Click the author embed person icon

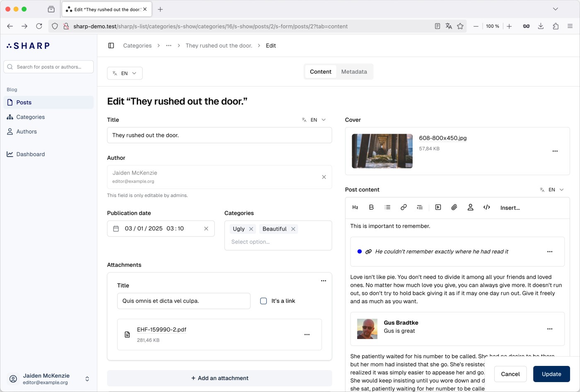470,207
